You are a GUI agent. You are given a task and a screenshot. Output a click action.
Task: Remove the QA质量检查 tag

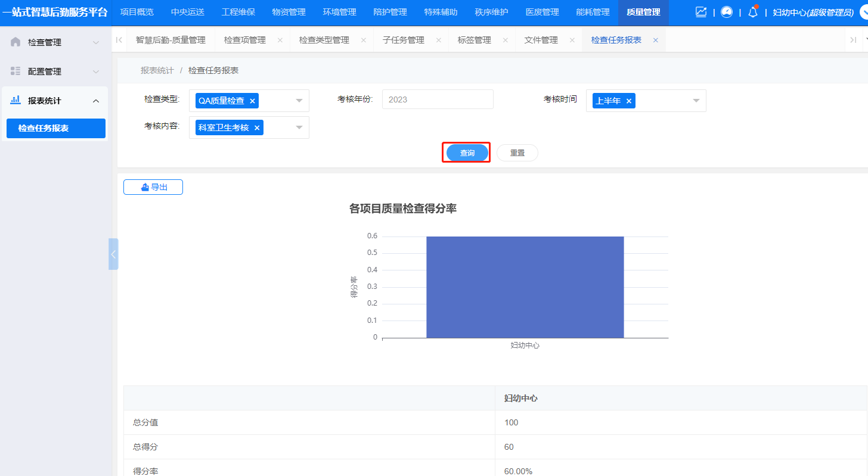pos(252,101)
